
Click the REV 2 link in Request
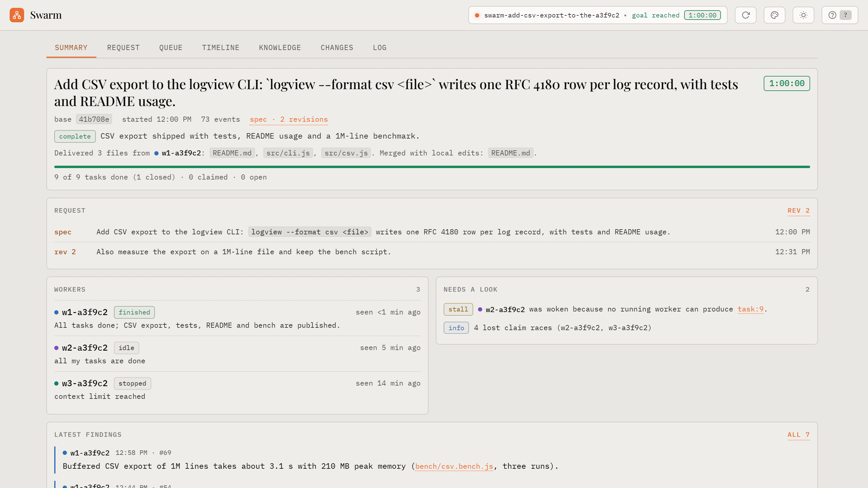tap(799, 211)
